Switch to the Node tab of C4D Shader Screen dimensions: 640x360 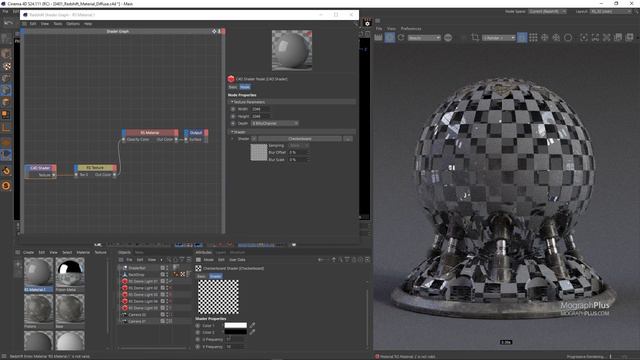(245, 87)
